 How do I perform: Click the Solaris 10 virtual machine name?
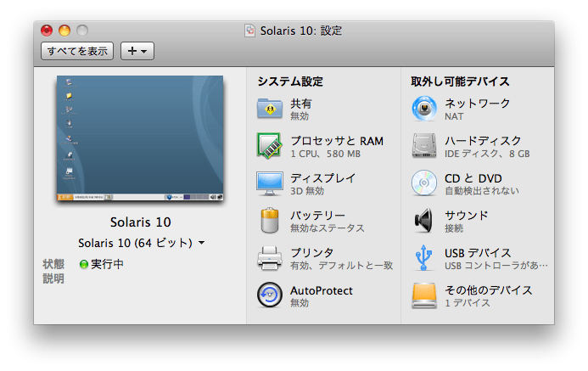[x=140, y=222]
